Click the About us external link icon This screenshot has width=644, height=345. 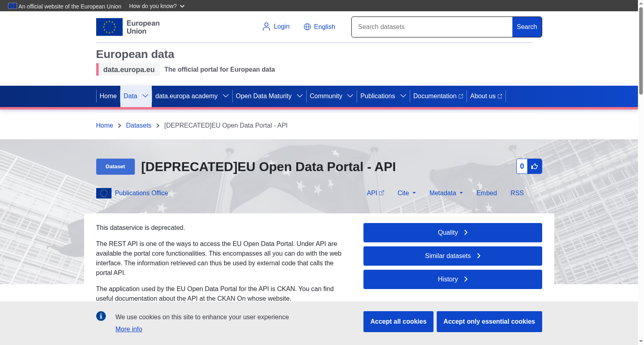500,96
